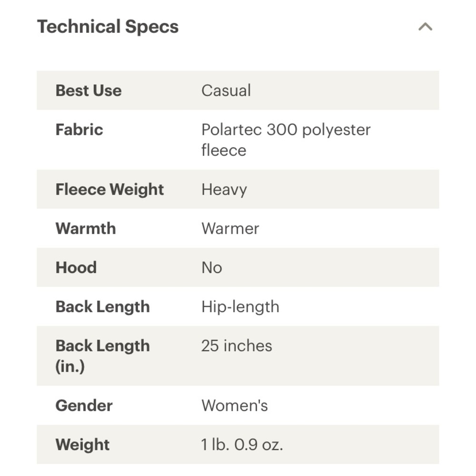Click the Women's value text

(235, 406)
